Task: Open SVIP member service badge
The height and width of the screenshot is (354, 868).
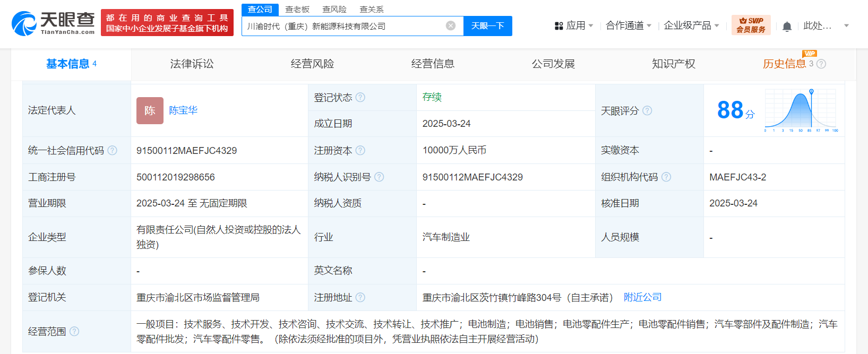Action: pos(751,25)
